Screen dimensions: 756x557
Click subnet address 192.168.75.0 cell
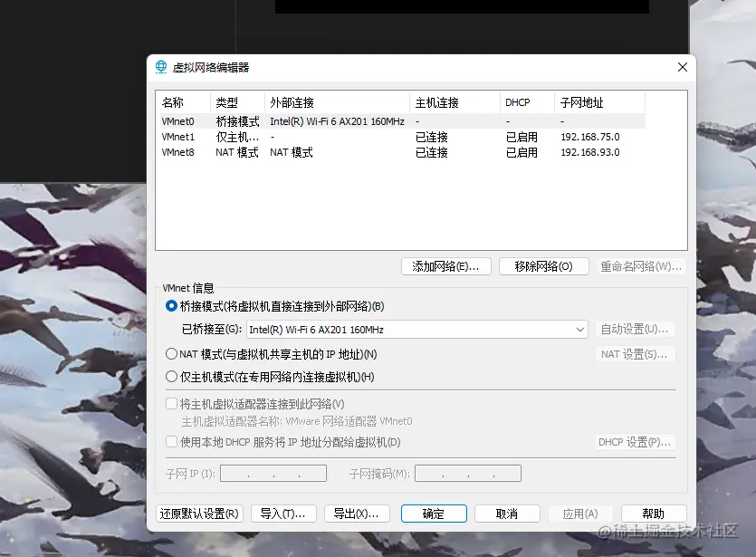coord(590,137)
